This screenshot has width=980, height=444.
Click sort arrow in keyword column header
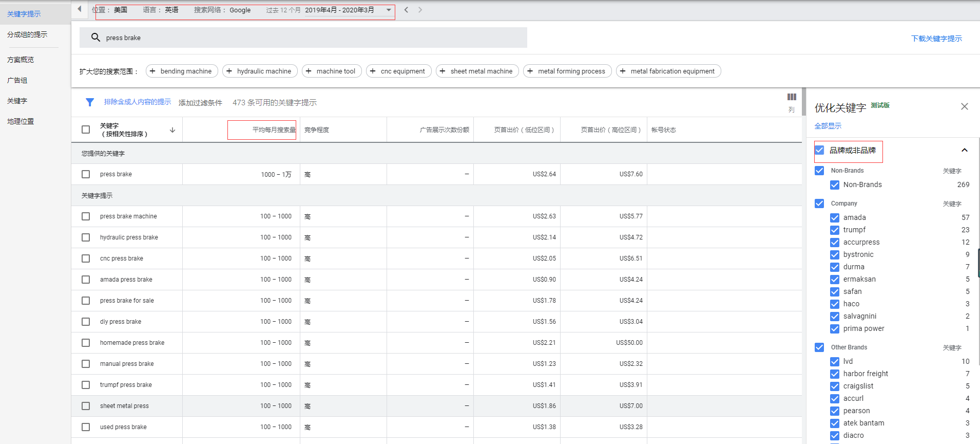click(x=172, y=130)
